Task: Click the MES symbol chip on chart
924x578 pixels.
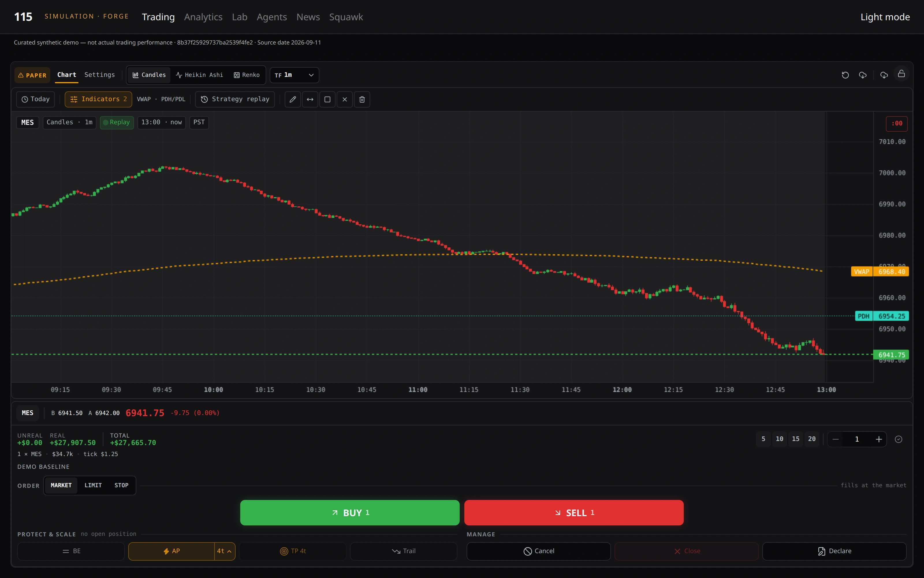Action: point(27,122)
